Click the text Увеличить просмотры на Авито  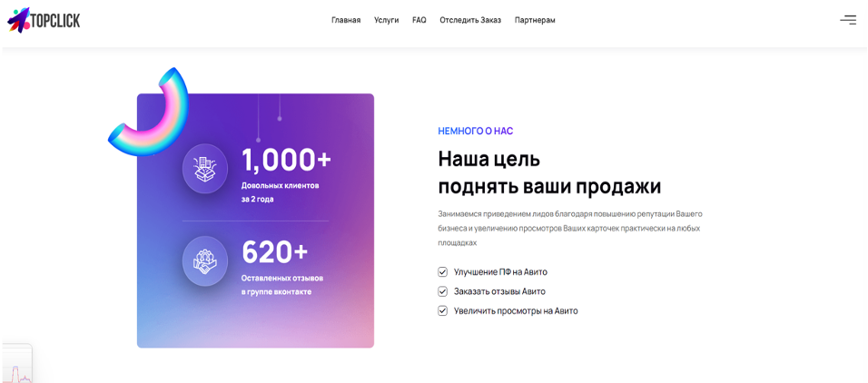[516, 310]
